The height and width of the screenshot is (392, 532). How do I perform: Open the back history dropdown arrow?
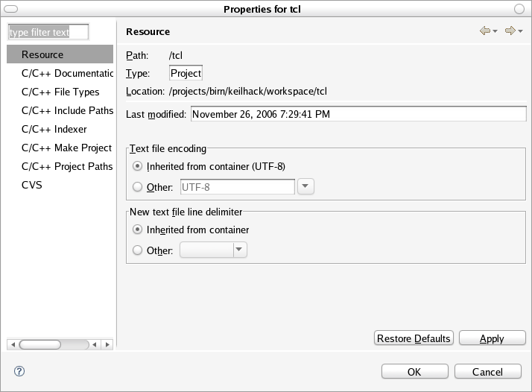click(x=495, y=31)
